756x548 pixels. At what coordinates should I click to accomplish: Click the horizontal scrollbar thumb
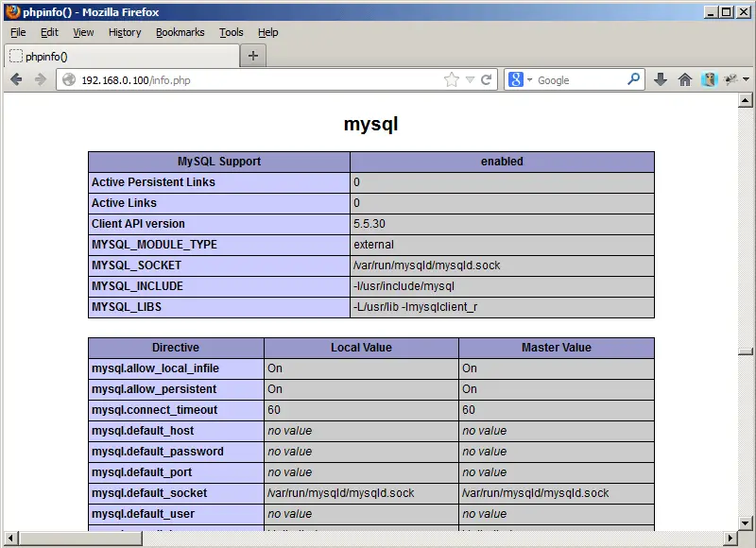[x=80, y=538]
